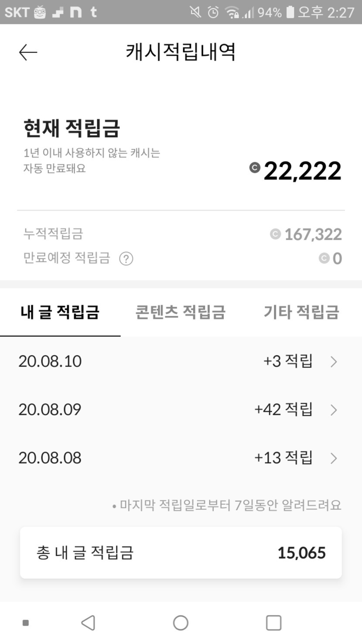Tap the 누적적립금 amount 167,322
The image size is (362, 644).
[313, 234]
